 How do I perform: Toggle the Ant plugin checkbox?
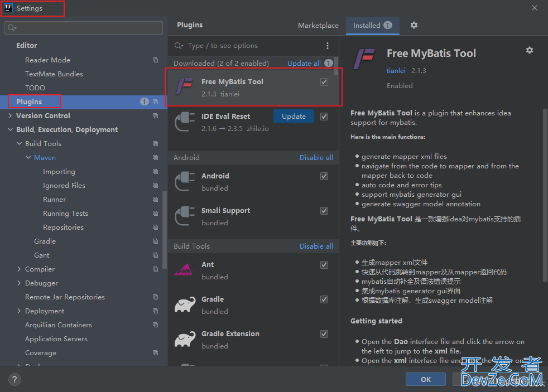pos(324,265)
